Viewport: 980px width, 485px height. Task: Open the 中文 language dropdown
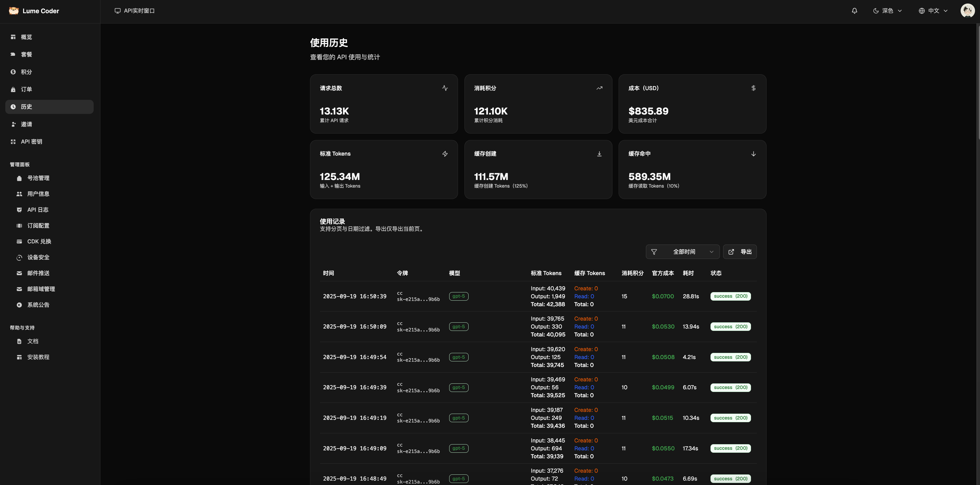click(933, 11)
